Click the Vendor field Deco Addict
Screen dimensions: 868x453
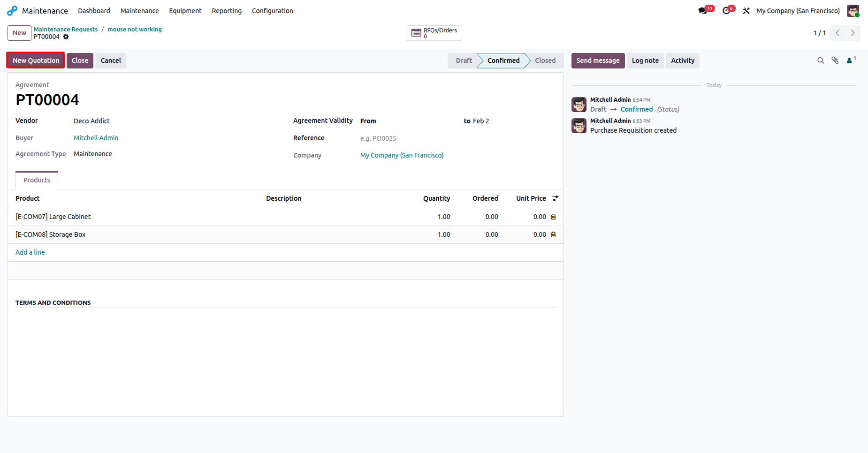pyautogui.click(x=91, y=121)
